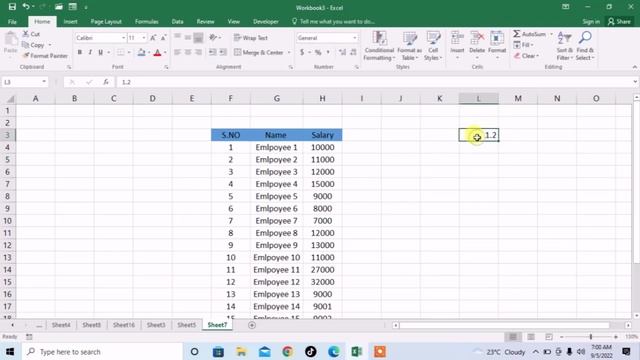Open Format as Table gallery
640x360 pixels.
[409, 46]
